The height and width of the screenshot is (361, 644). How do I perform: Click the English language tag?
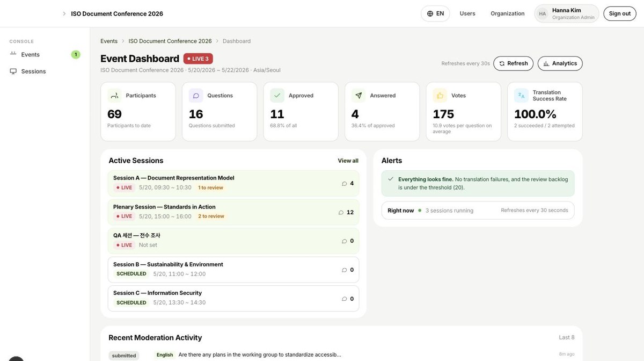pyautogui.click(x=165, y=355)
